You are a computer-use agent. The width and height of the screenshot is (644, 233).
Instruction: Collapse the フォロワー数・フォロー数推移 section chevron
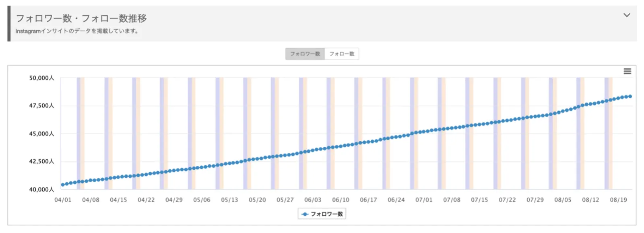627,15
